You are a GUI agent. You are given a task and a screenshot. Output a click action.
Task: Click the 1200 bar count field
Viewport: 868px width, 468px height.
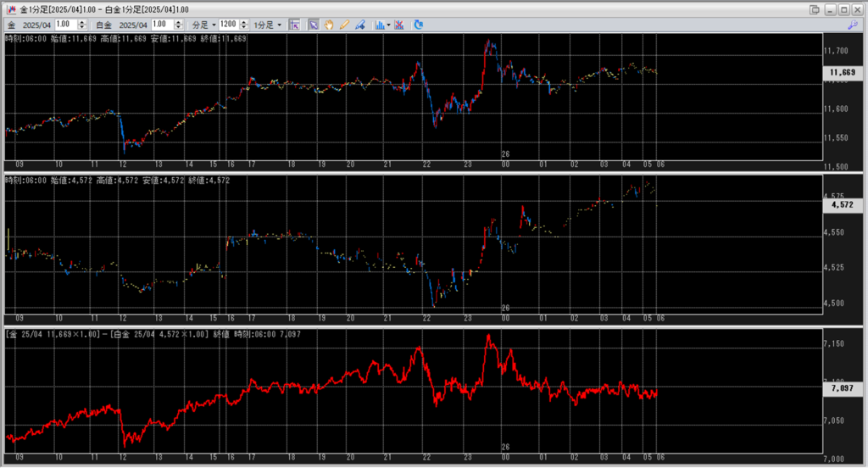point(227,25)
